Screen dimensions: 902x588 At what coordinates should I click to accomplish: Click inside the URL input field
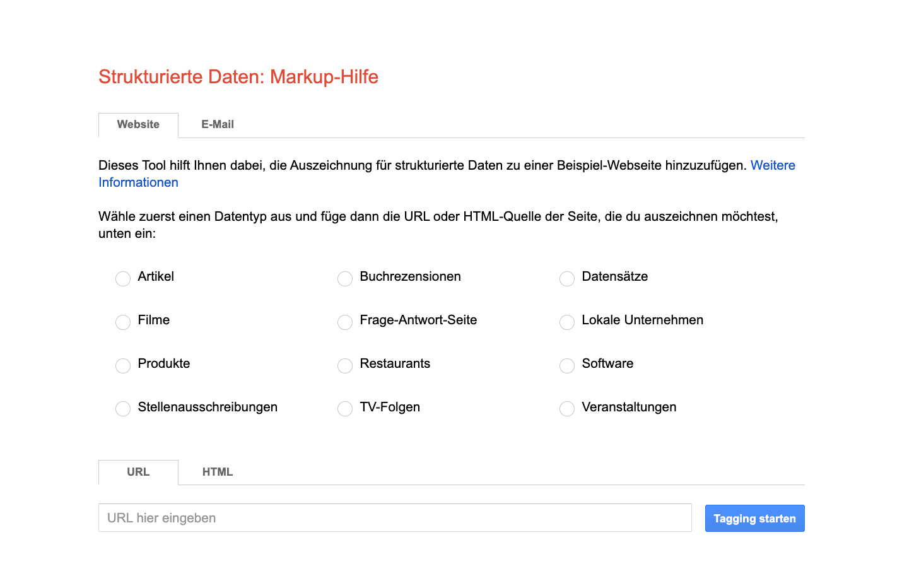point(395,517)
